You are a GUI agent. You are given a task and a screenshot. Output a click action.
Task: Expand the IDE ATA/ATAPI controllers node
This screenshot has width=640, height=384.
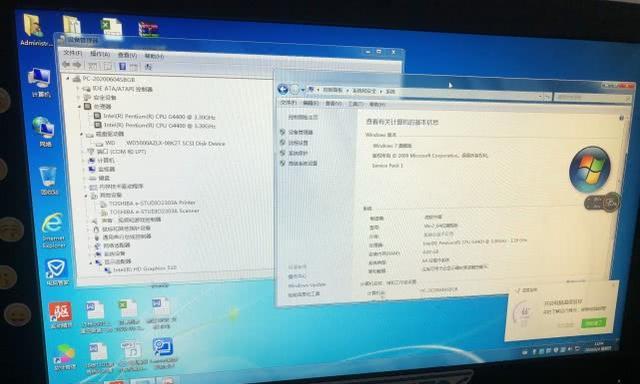(x=78, y=88)
